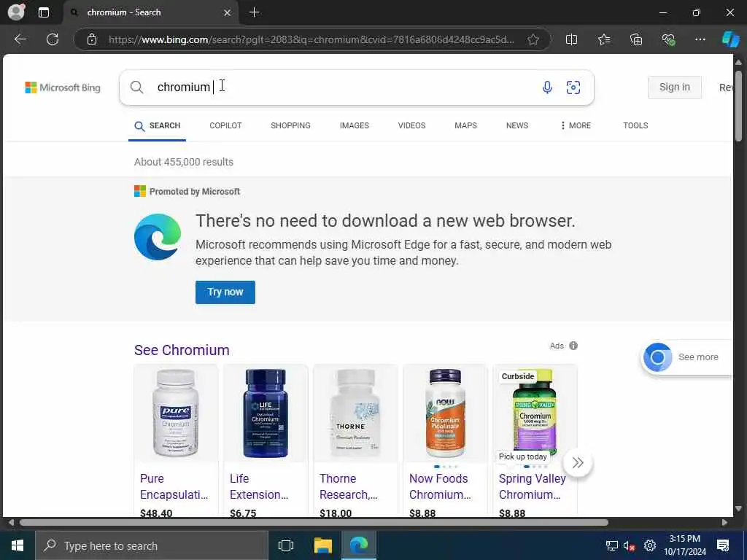The width and height of the screenshot is (747, 560).
Task: Expand the MORE dropdown menu
Action: (x=576, y=125)
